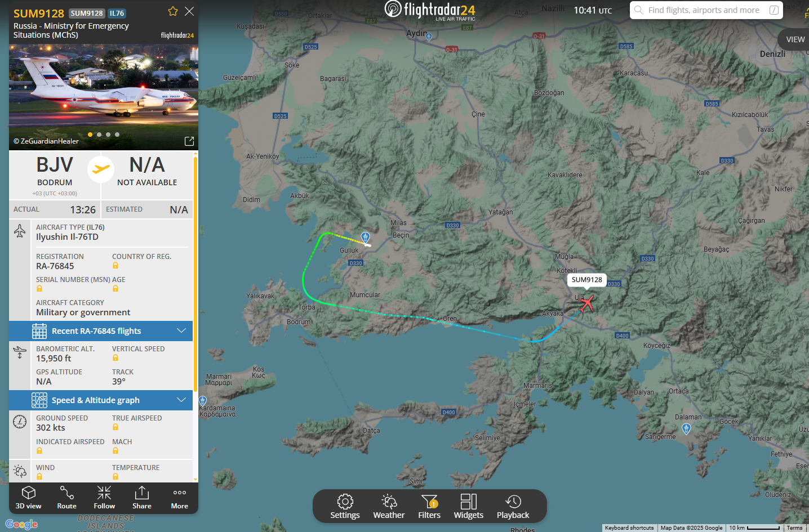
Task: Select the red SUM9128 aircraft on map
Action: coord(586,303)
